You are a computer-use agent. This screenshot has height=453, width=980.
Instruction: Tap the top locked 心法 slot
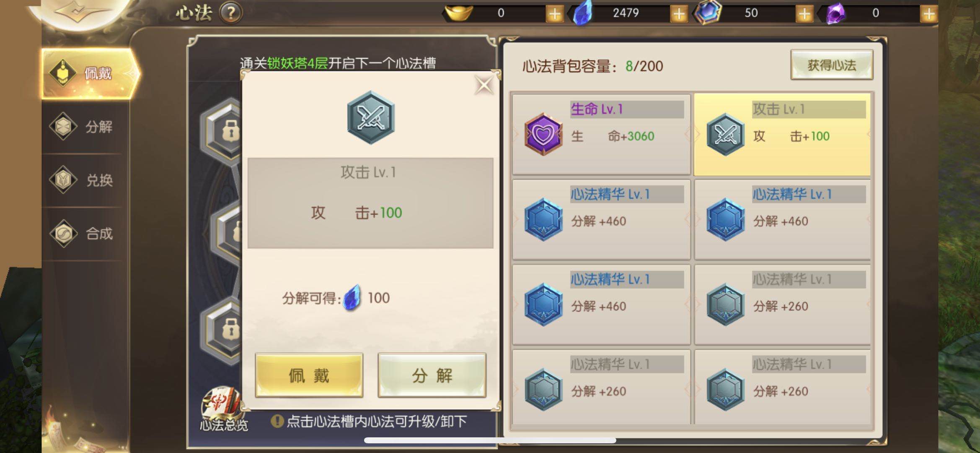tap(222, 130)
